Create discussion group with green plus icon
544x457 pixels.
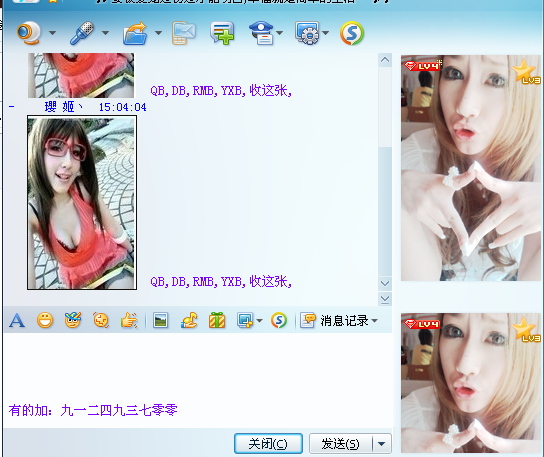(222, 33)
